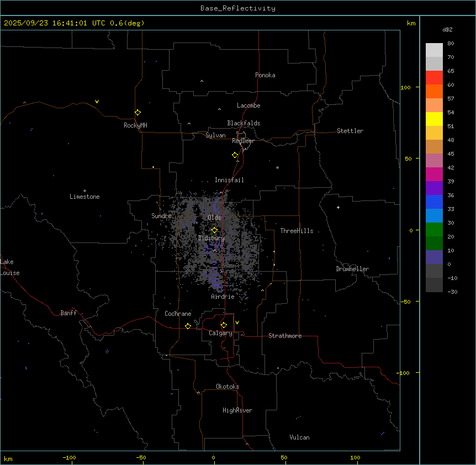
Task: Click the Banff label on map
Action: (x=68, y=313)
